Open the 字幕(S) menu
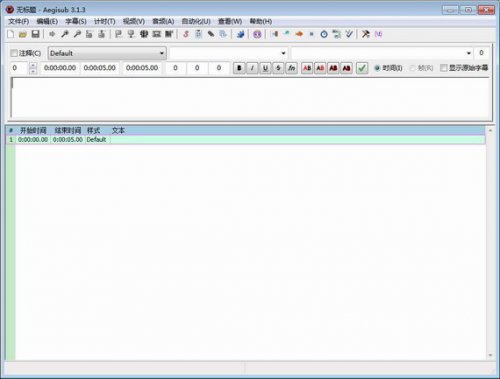This screenshot has width=500, height=379. pyautogui.click(x=76, y=22)
